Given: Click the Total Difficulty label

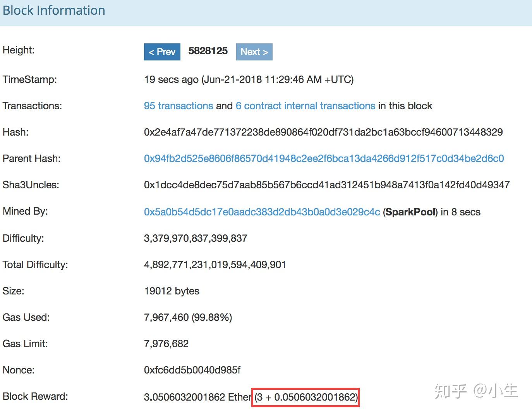Looking at the screenshot, I should coord(35,265).
